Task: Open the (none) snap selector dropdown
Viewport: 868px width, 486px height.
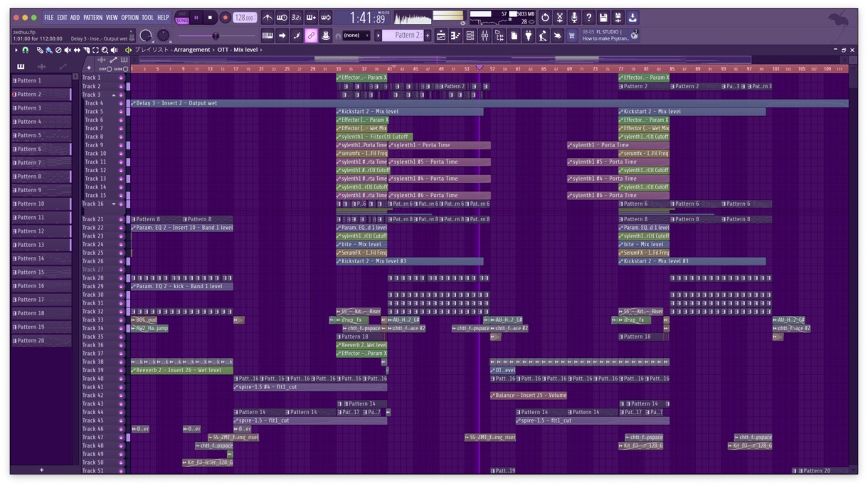Action: click(356, 35)
